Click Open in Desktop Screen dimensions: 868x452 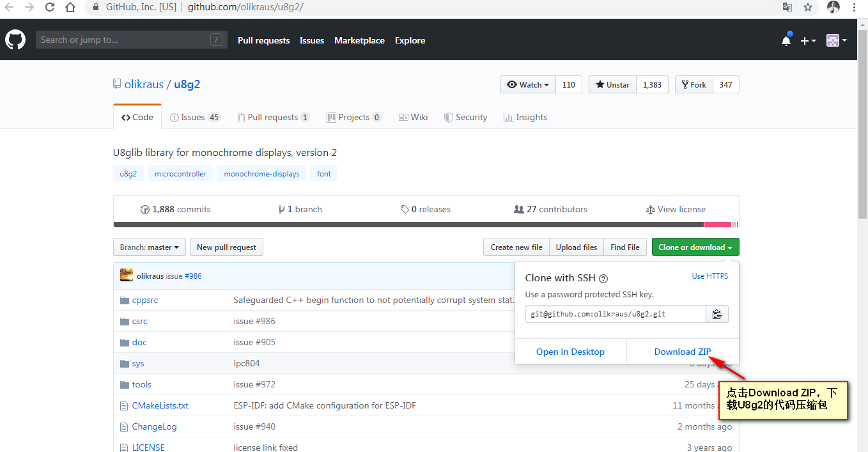pos(570,352)
